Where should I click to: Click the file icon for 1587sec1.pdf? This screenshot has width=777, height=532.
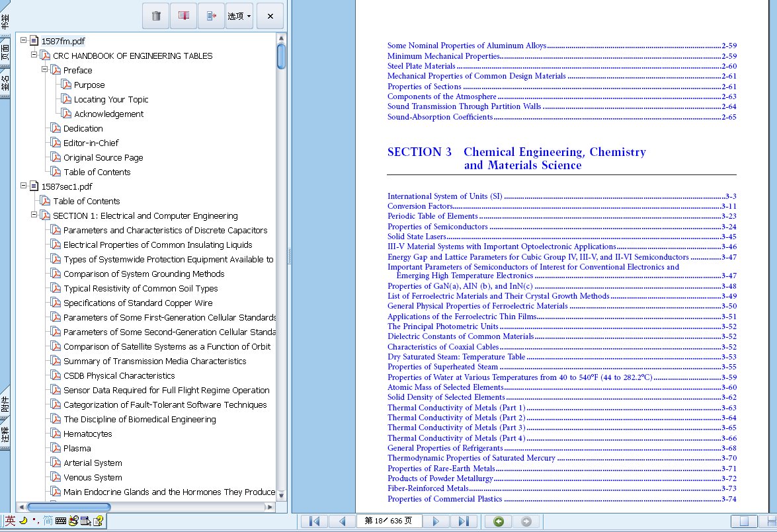pos(34,186)
